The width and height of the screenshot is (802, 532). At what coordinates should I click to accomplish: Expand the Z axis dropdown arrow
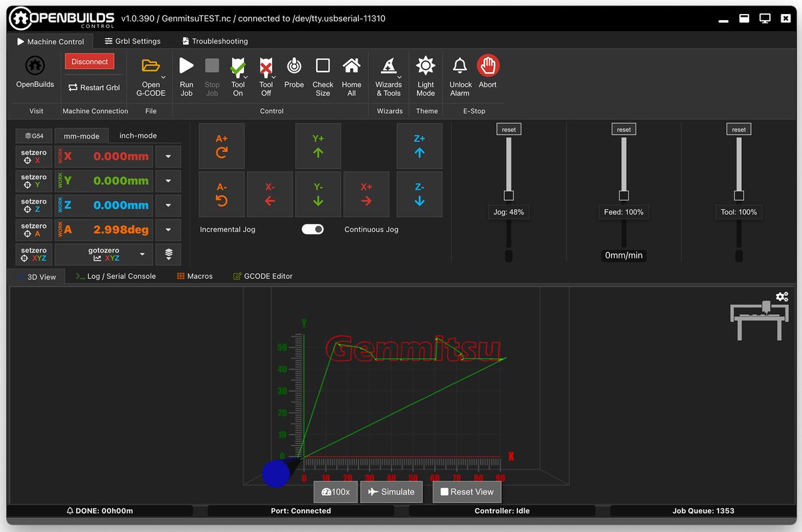pos(168,205)
